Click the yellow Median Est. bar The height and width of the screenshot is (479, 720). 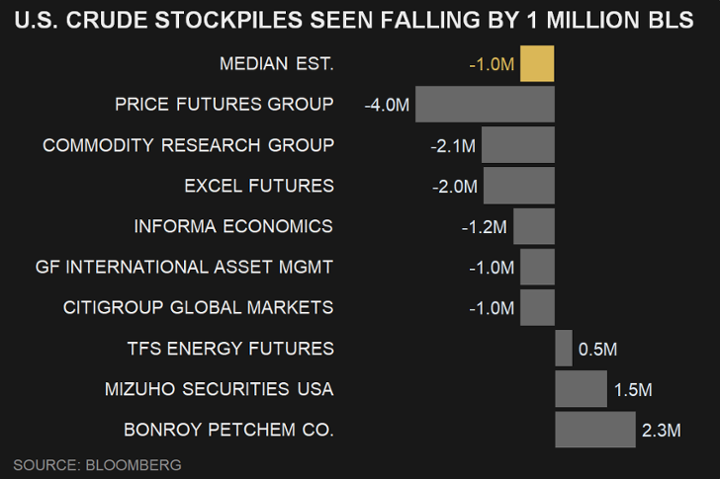[537, 64]
